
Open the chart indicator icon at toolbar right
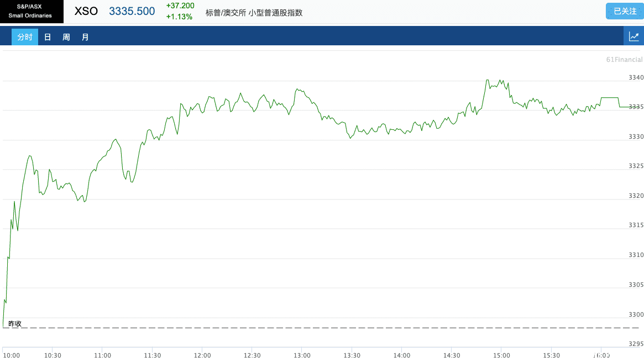click(x=633, y=36)
